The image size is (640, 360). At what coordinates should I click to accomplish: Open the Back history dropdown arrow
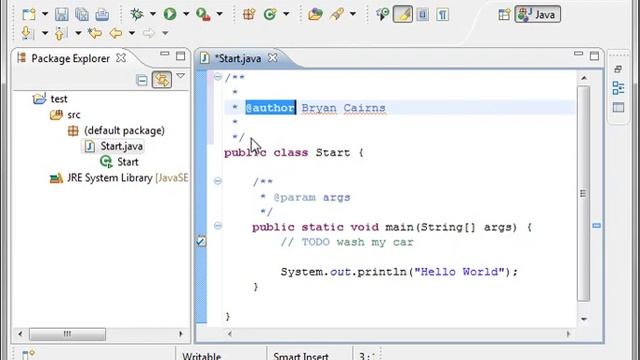[x=132, y=33]
